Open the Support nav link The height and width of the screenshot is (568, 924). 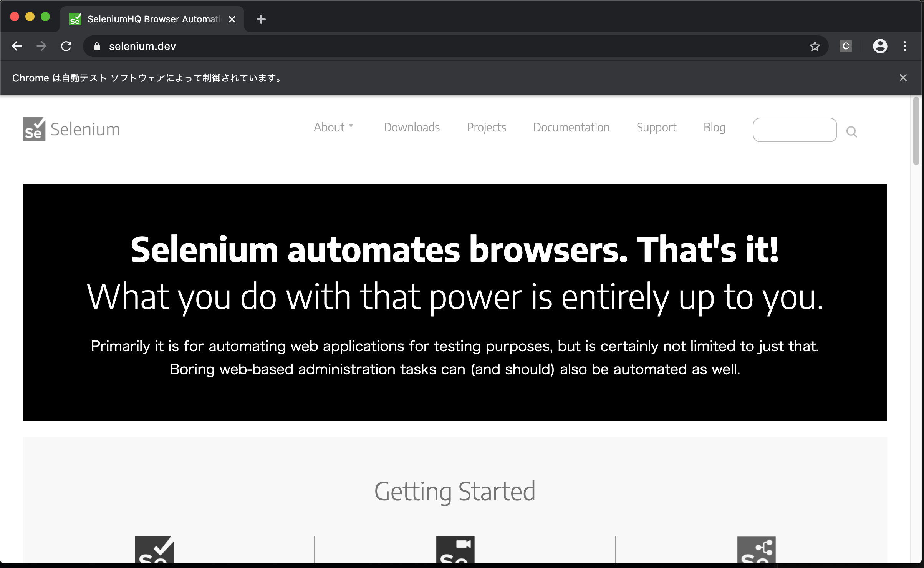point(657,127)
